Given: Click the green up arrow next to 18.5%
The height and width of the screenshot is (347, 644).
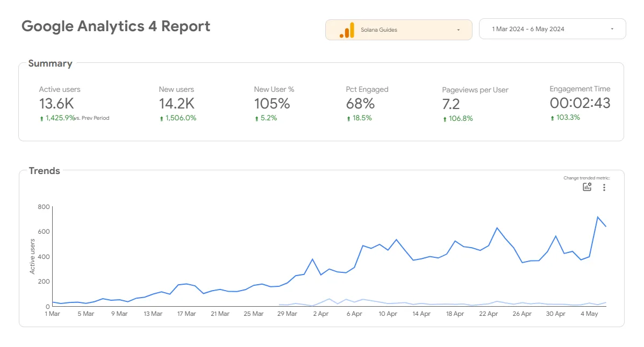Looking at the screenshot, I should coord(348,119).
